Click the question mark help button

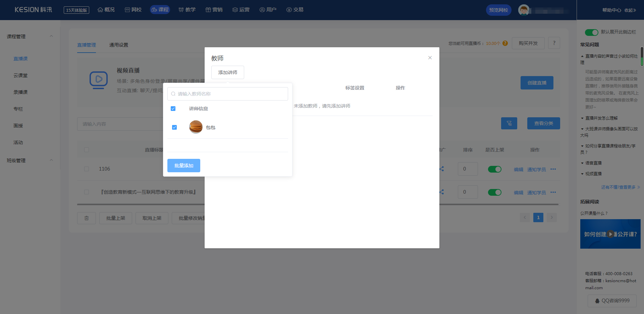point(554,43)
